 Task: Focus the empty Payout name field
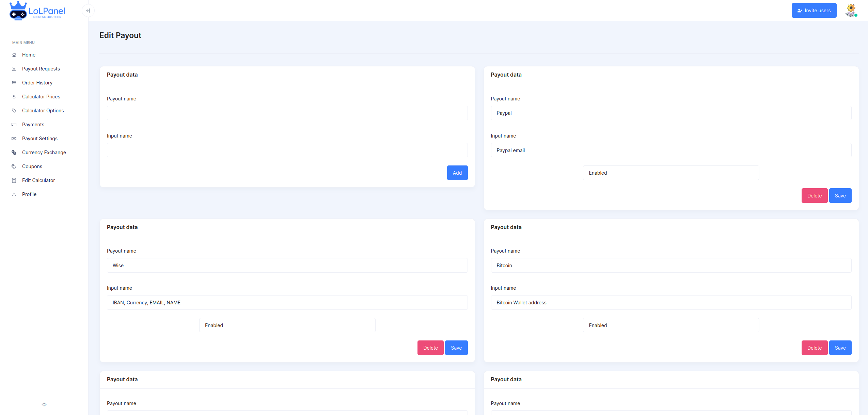tap(287, 113)
